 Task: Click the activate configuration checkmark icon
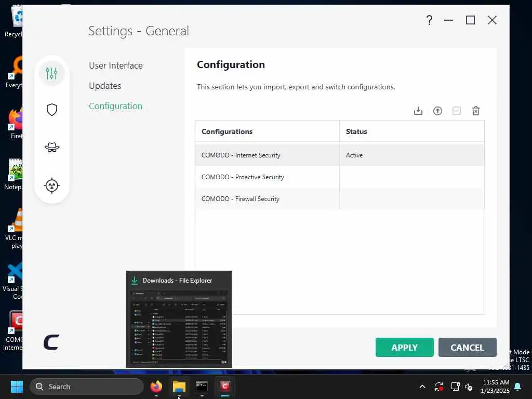(456, 111)
